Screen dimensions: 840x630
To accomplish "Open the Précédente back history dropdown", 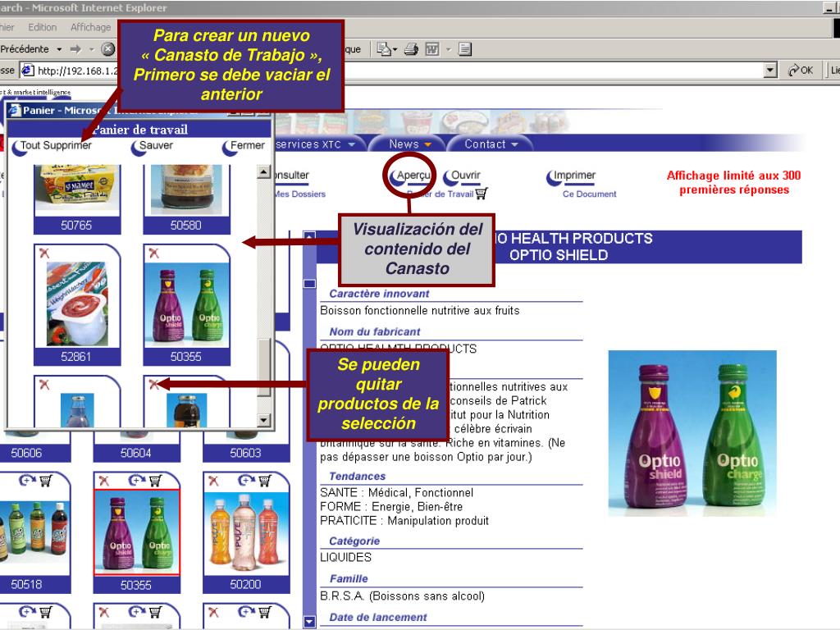I will coord(59,49).
